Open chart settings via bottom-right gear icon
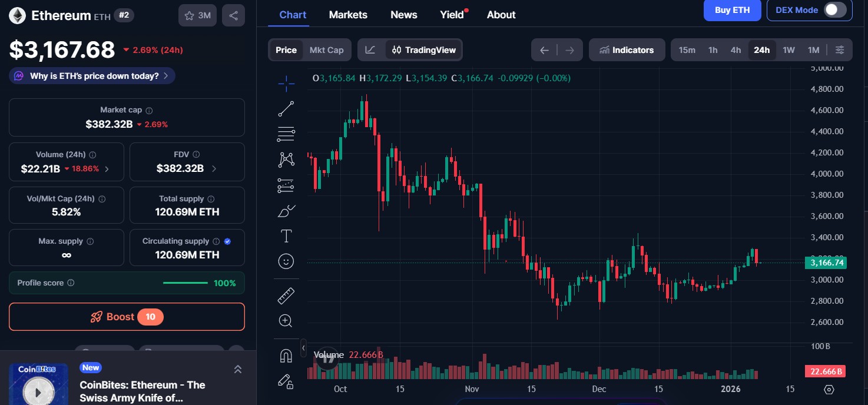This screenshot has width=868, height=405. pos(829,389)
